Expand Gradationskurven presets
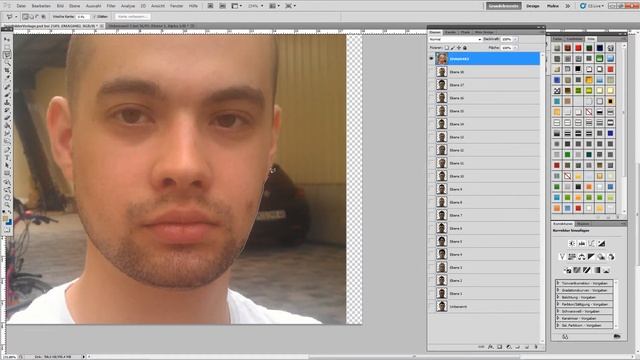Viewport: 640px width, 360px height. tap(558, 290)
